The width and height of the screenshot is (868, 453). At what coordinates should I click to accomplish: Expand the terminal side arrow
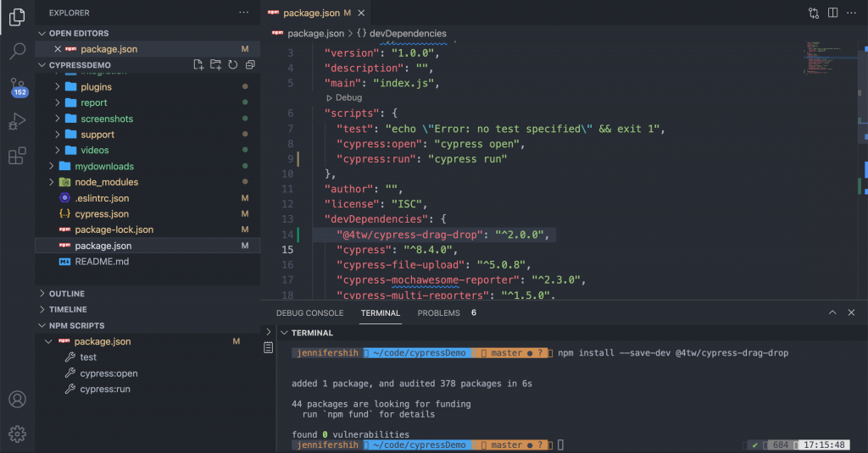269,332
